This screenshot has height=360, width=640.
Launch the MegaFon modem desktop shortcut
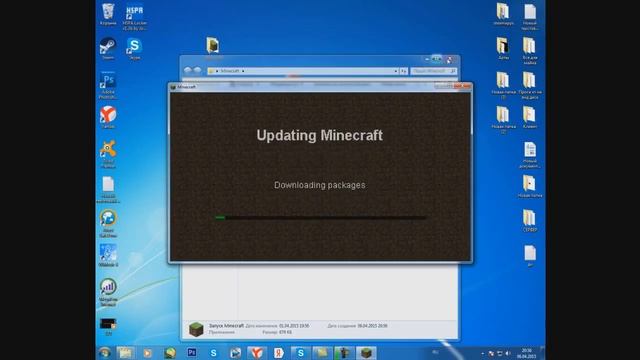tap(108, 292)
